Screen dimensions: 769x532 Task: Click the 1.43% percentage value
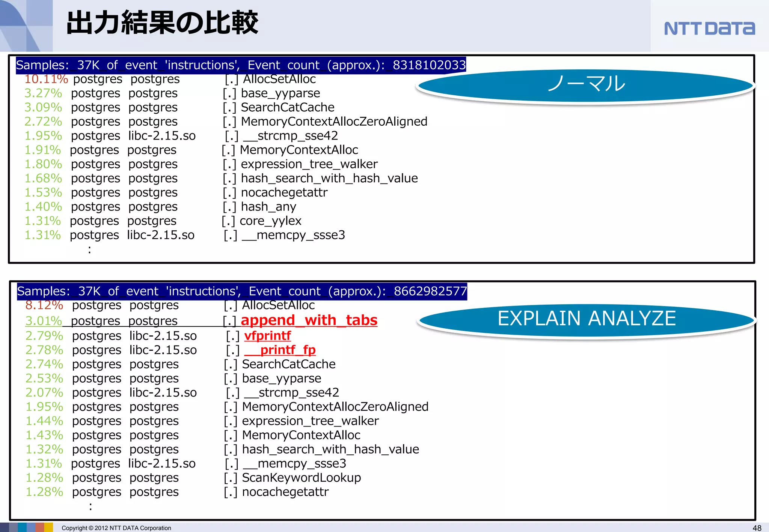(44, 435)
